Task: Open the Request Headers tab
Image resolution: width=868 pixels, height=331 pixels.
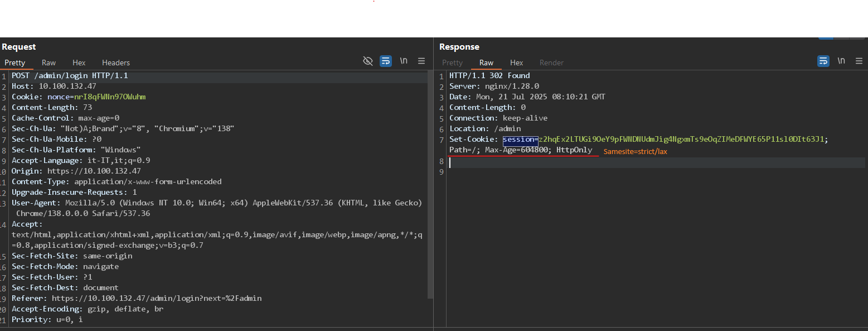Action: (116, 63)
